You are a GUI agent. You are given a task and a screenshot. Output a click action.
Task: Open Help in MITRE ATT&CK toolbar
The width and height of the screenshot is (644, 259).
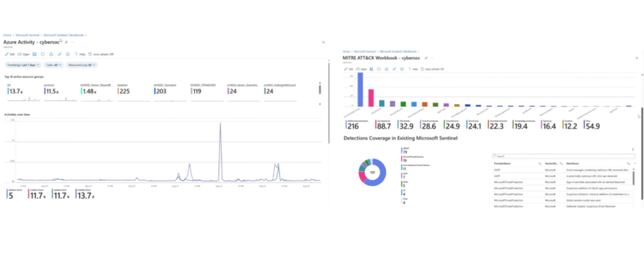pos(413,69)
